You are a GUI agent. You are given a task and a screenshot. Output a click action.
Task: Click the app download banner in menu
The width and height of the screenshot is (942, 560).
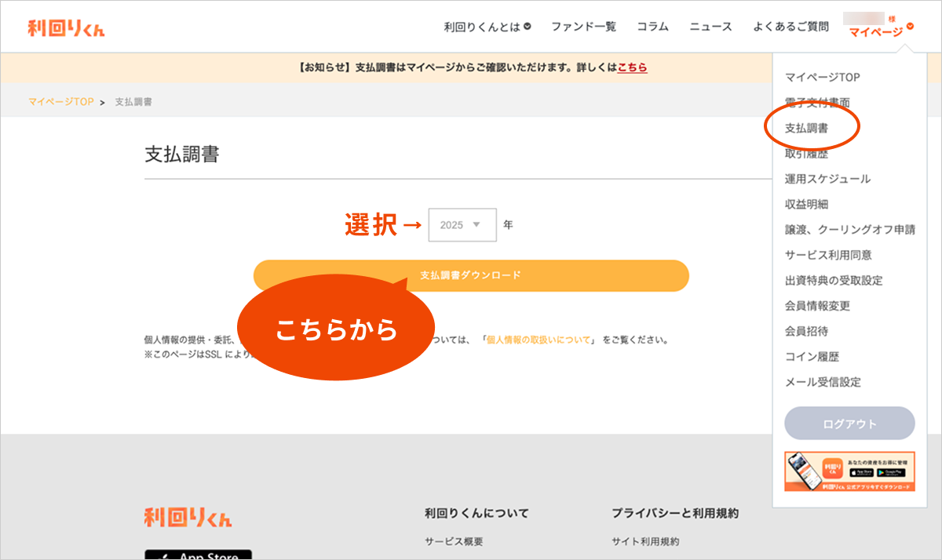coord(849,471)
